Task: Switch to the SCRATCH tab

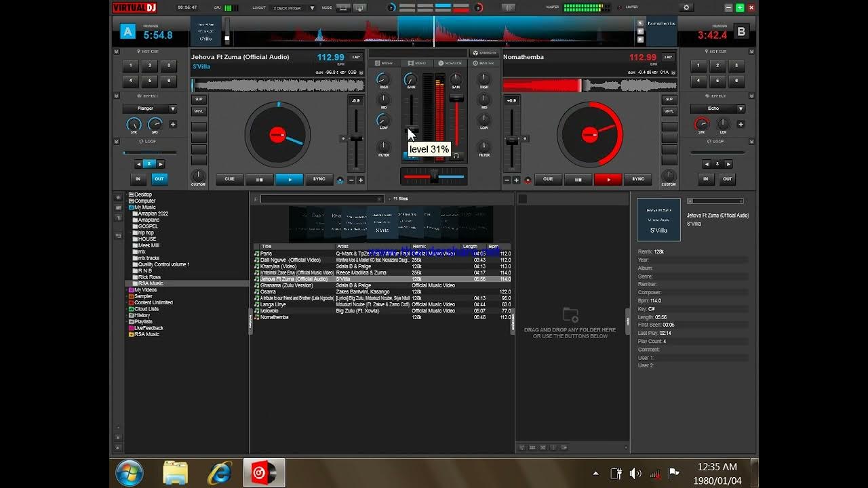Action: click(x=450, y=63)
